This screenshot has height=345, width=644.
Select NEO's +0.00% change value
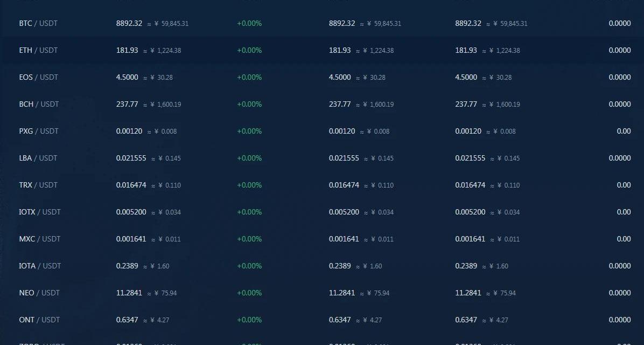point(249,293)
